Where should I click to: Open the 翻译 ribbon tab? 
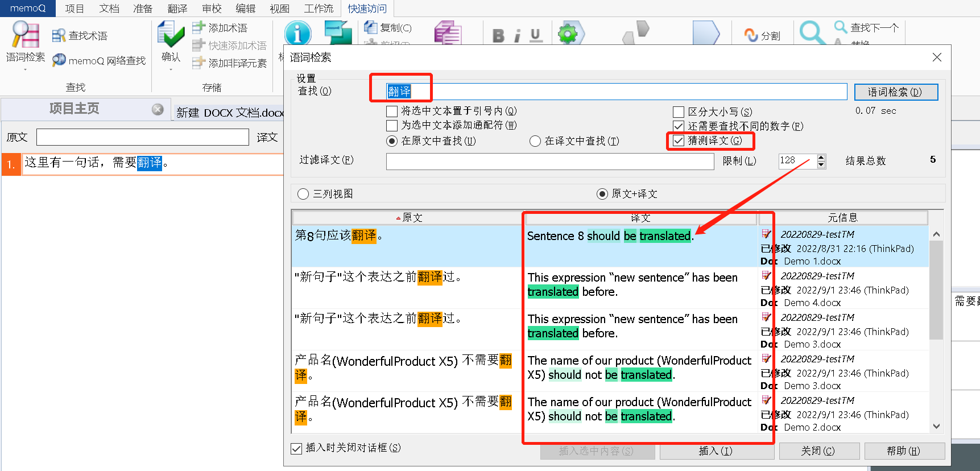click(177, 9)
